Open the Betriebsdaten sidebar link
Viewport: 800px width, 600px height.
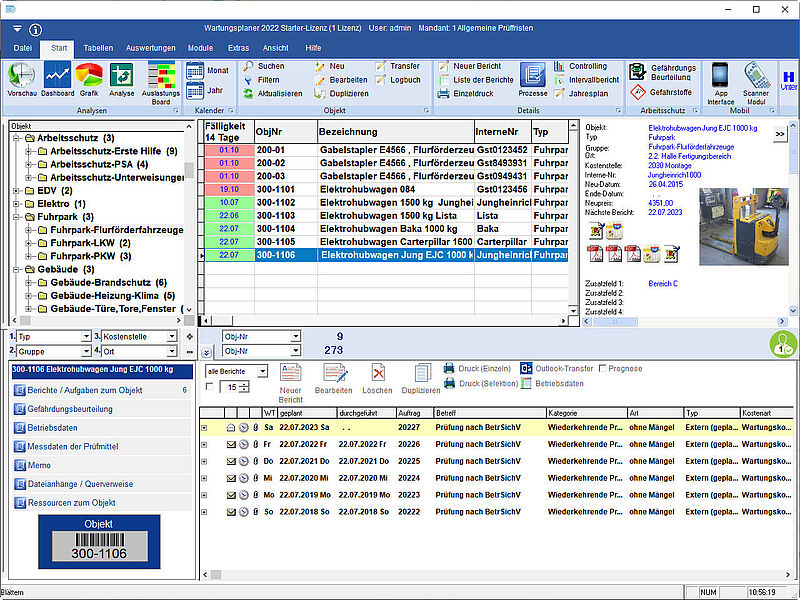pos(101,428)
